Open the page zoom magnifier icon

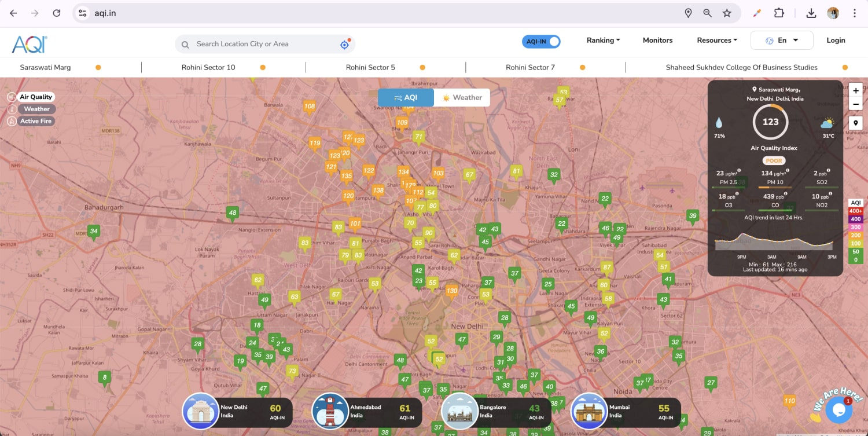tap(707, 13)
